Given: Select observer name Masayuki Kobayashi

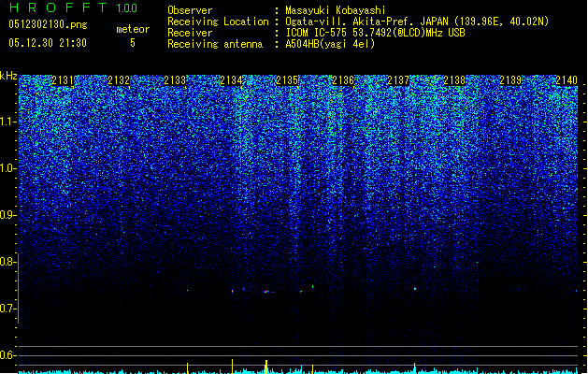Looking at the screenshot, I should [x=336, y=10].
